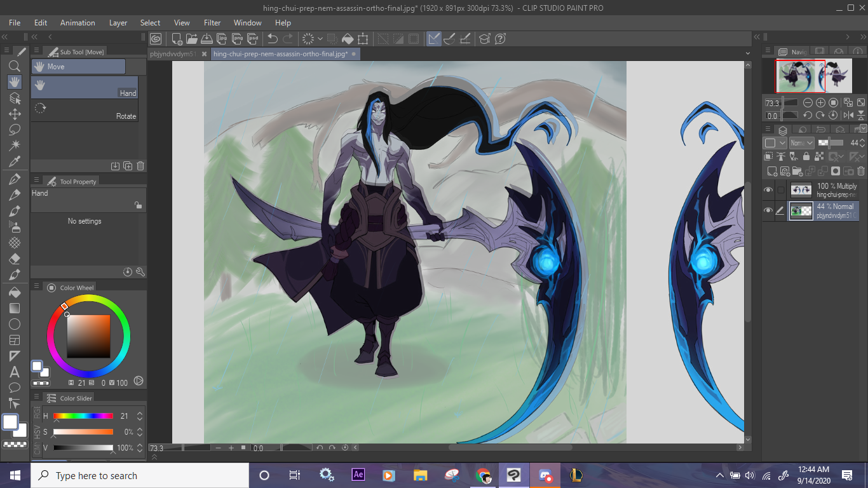Select the Lasso selection tool
The image size is (868, 488).
tap(15, 130)
